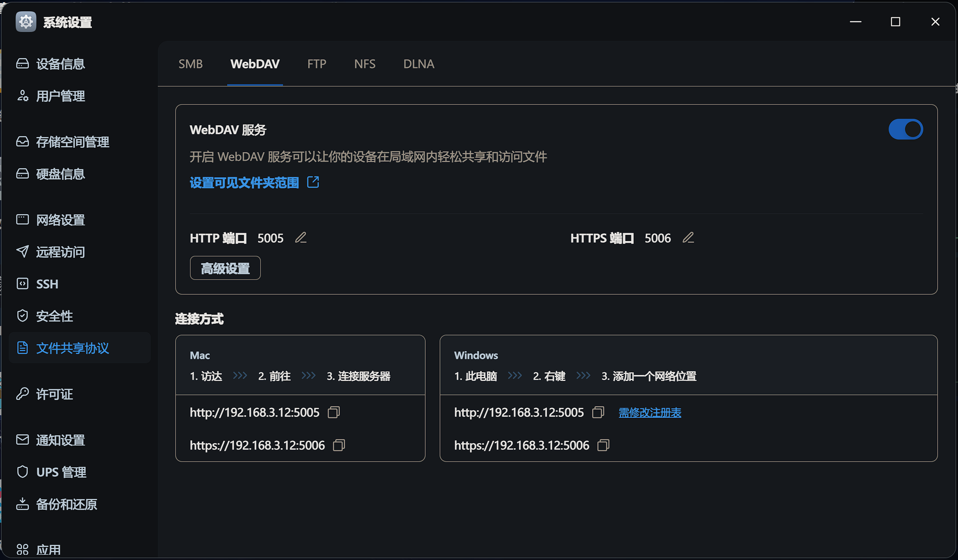The image size is (958, 560).
Task: Switch to the FTP tab
Action: pos(316,64)
